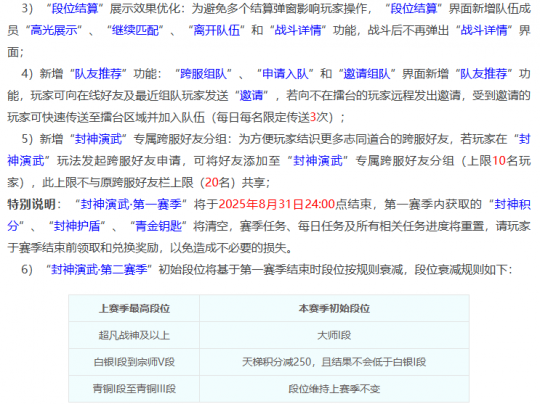
Task: Click the 继续匹配 blue text
Action: point(135,30)
